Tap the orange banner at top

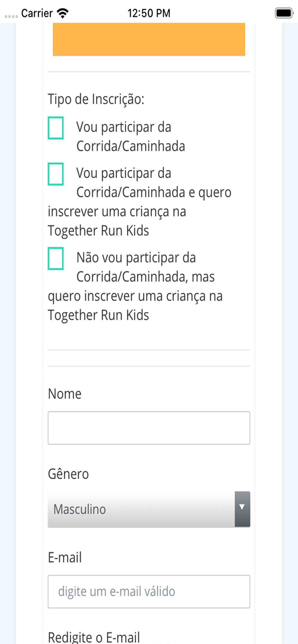click(x=149, y=39)
